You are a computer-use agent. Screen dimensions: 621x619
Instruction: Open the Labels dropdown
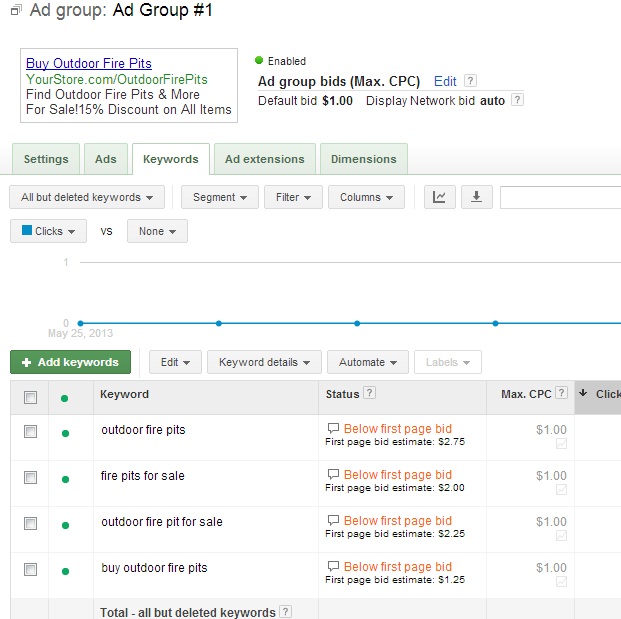(448, 362)
